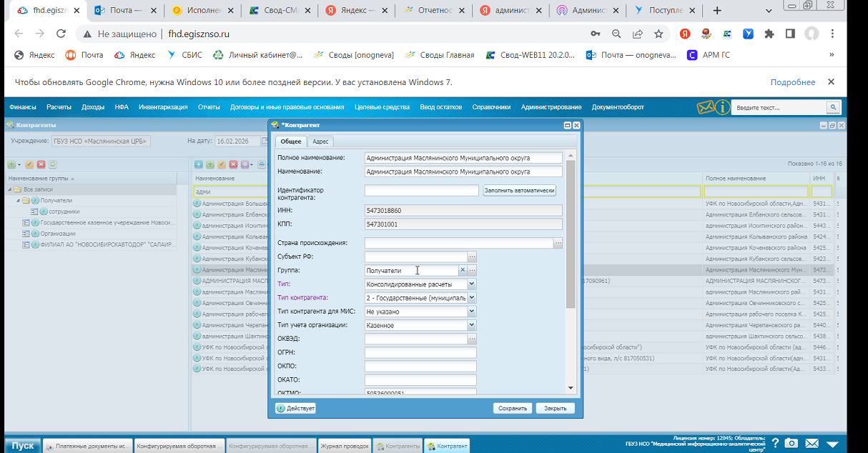Viewport: 868px width, 453px height.
Task: Click delete group red X in left panel
Action: click(x=41, y=164)
